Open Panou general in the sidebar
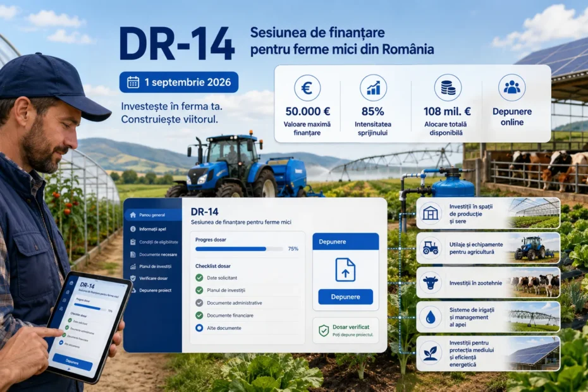This screenshot has height=392, width=588. 153,215
